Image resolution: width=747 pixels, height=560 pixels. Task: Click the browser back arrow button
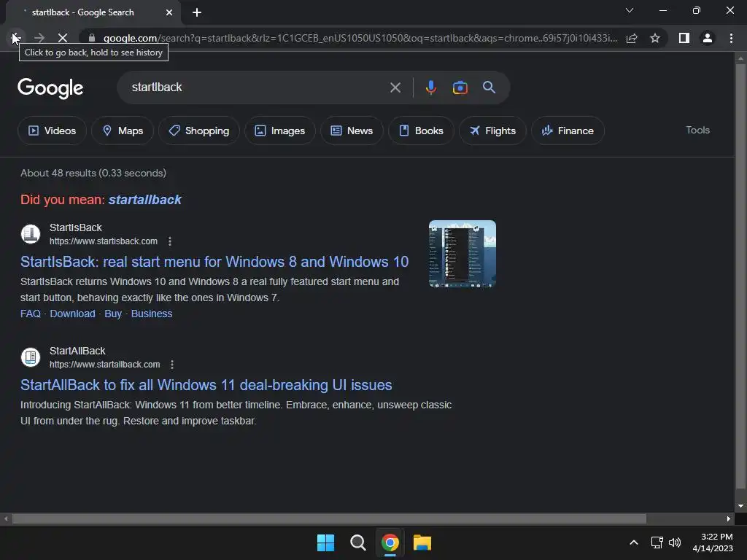[x=16, y=38]
